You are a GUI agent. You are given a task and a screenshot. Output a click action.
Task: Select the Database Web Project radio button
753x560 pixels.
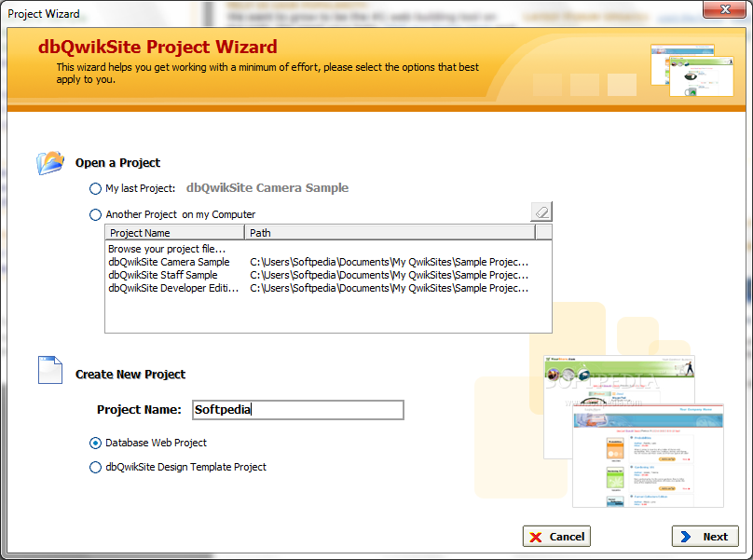point(95,443)
